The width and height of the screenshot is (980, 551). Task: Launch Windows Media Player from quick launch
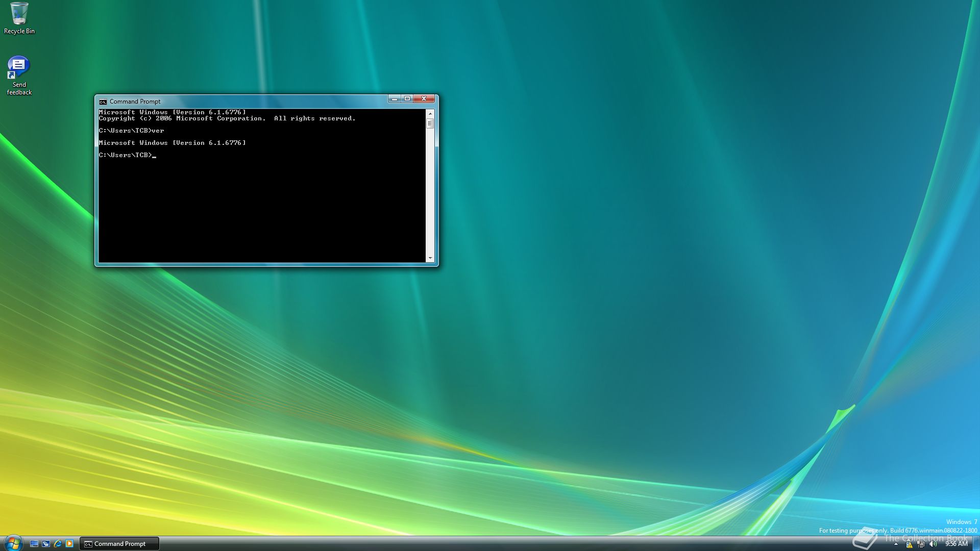[x=69, y=544]
